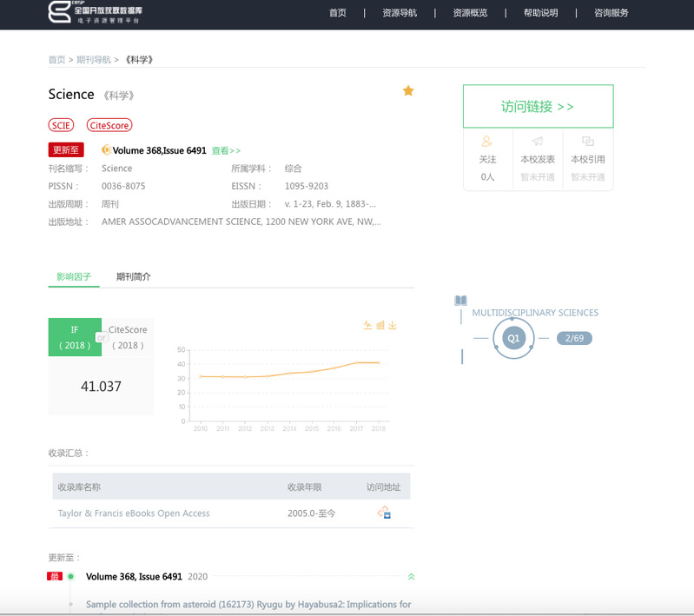Image resolution: width=694 pixels, height=616 pixels.
Task: Click the SCIE tag badge
Action: coord(62,125)
